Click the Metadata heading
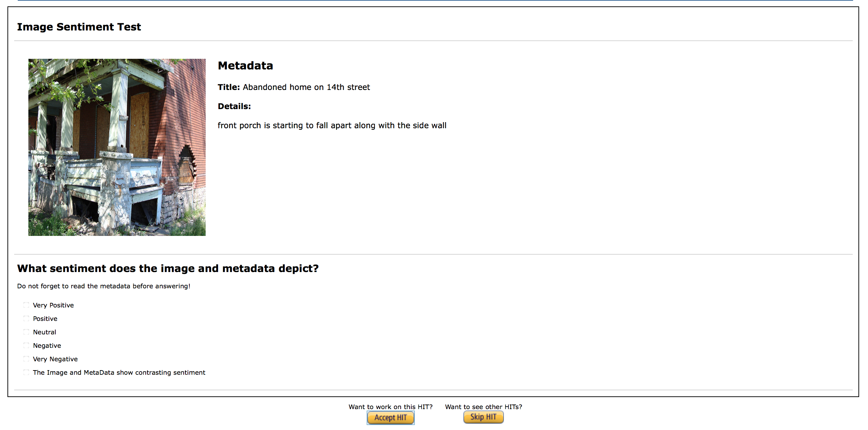Image resolution: width=868 pixels, height=430 pixels. tap(245, 66)
